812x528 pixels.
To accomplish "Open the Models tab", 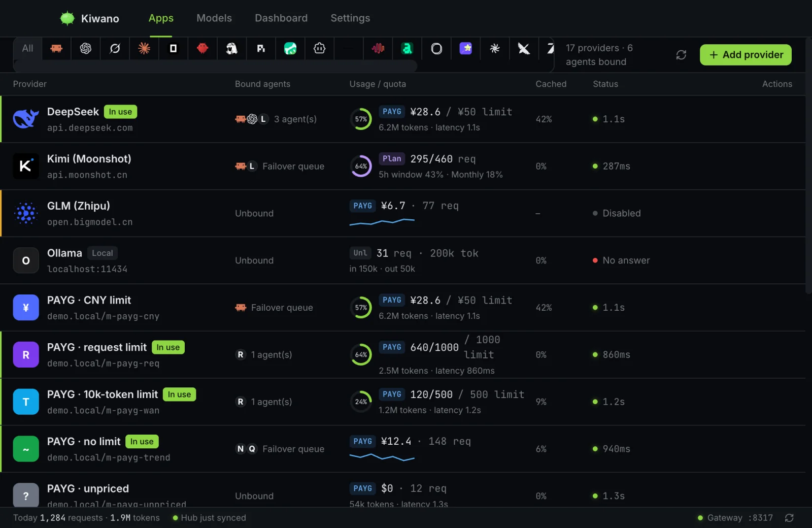I will click(x=214, y=18).
